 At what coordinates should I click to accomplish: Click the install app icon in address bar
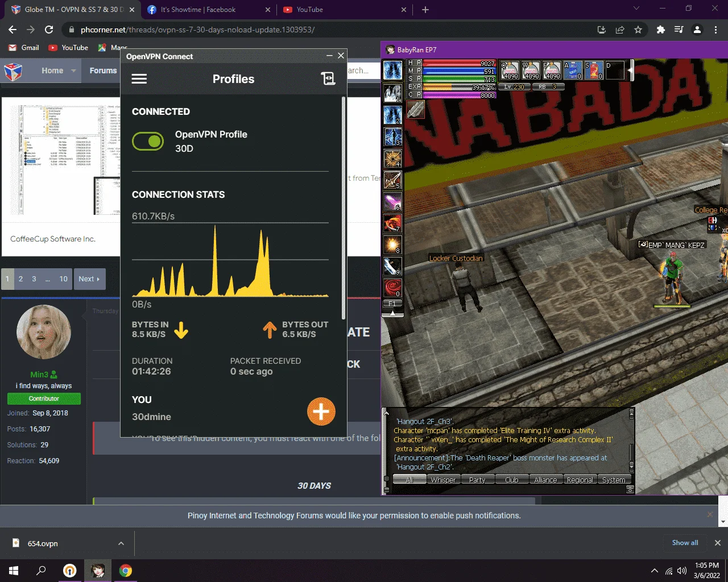(601, 30)
